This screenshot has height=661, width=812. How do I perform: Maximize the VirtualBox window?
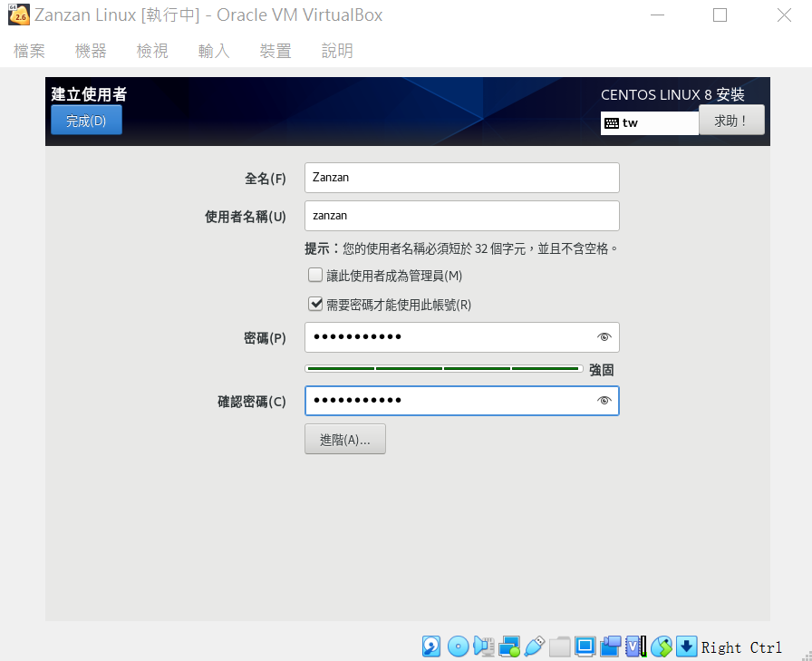coord(720,15)
